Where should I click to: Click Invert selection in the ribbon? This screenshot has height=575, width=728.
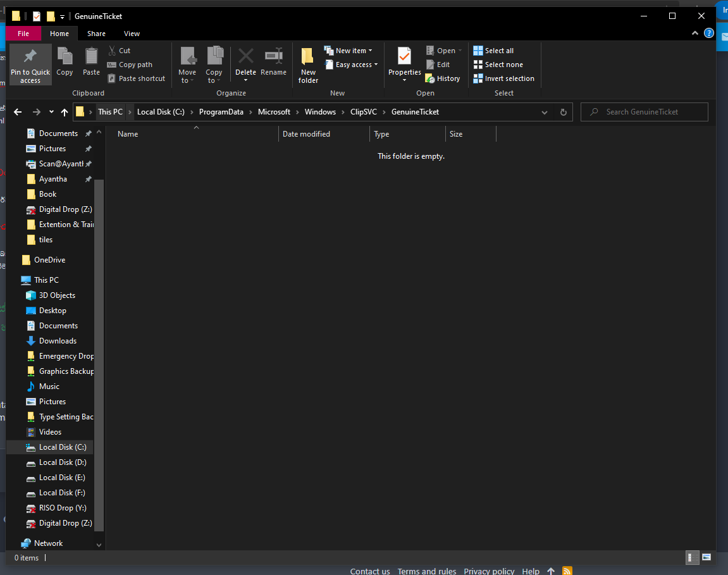click(503, 78)
